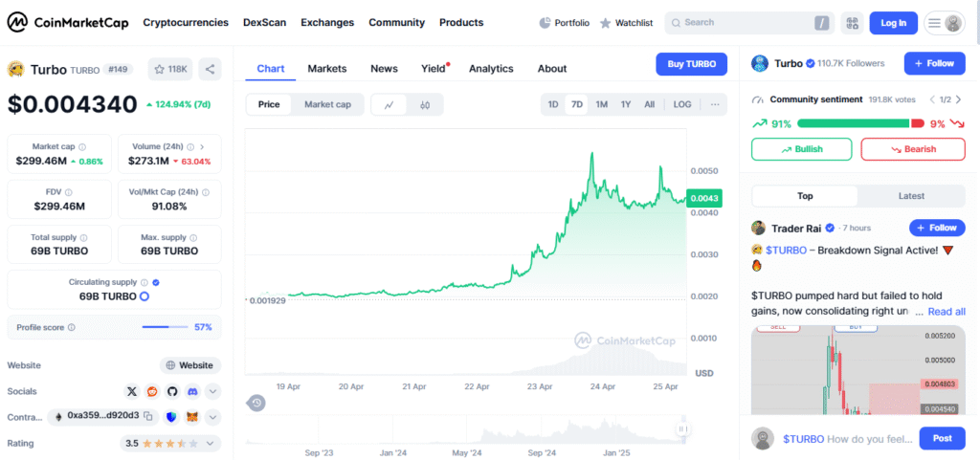The height and width of the screenshot is (460, 980).
Task: Click the Circulating supply verified badge
Action: (156, 282)
